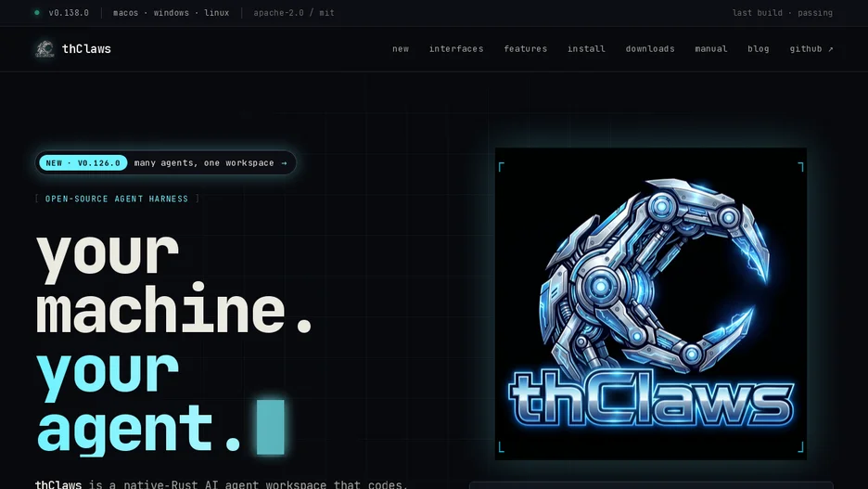Click the 'last build · passing' status
The height and width of the screenshot is (489, 868).
pos(782,13)
